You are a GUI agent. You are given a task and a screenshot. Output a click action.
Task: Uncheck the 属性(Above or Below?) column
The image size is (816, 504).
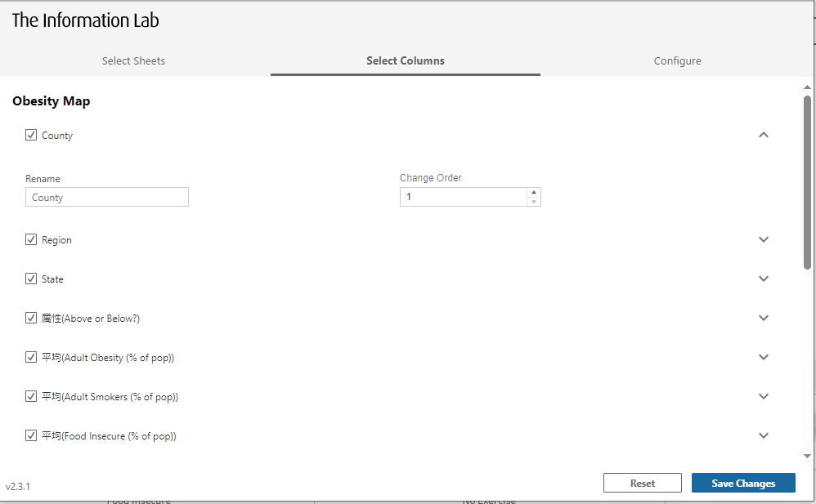31,318
